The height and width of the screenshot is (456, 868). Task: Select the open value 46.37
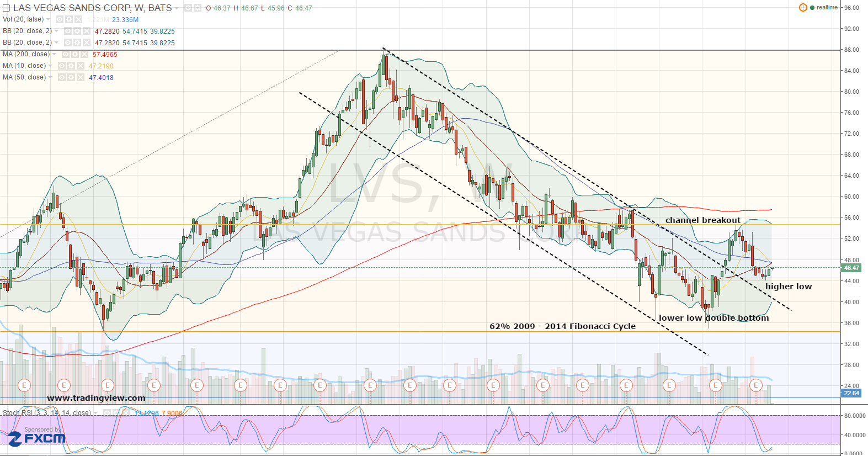pos(222,8)
